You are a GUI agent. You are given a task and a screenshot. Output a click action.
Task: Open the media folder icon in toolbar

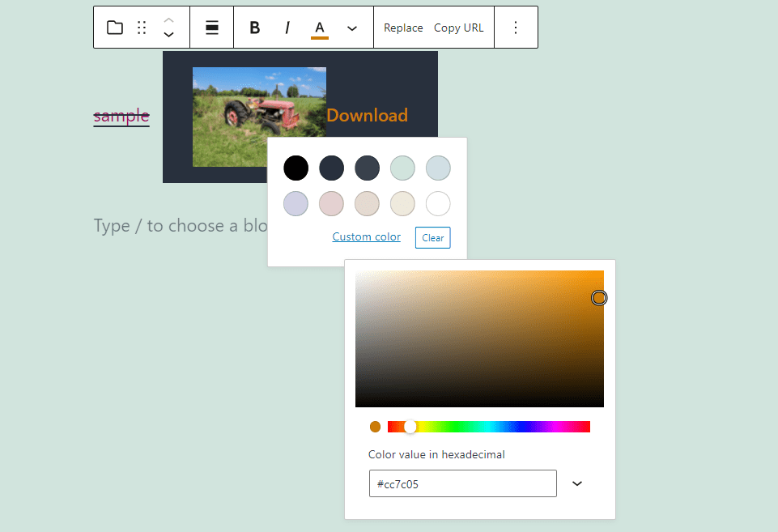[x=115, y=27]
